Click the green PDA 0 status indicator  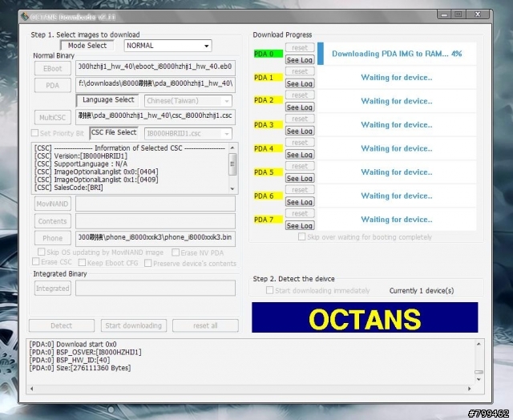(x=269, y=54)
